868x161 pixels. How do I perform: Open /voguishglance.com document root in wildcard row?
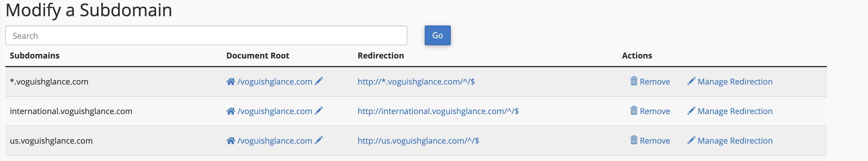275,82
